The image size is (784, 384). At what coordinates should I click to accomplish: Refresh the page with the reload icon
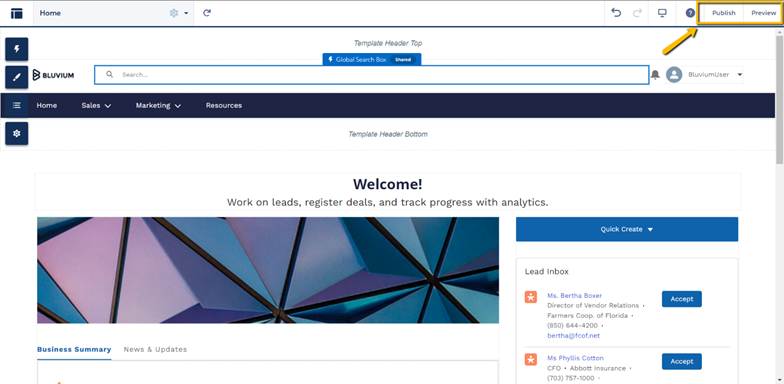click(x=207, y=14)
